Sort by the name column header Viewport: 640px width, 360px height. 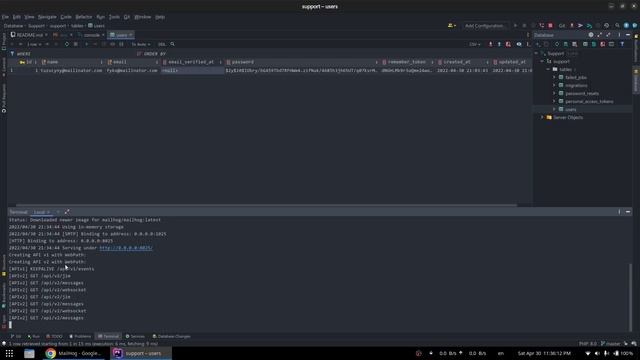[x=71, y=62]
